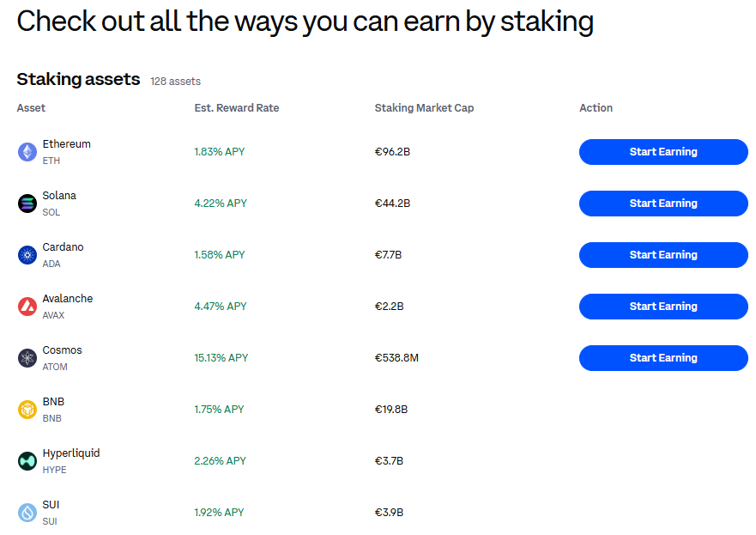Click the Staking Market Cap column header

[424, 107]
